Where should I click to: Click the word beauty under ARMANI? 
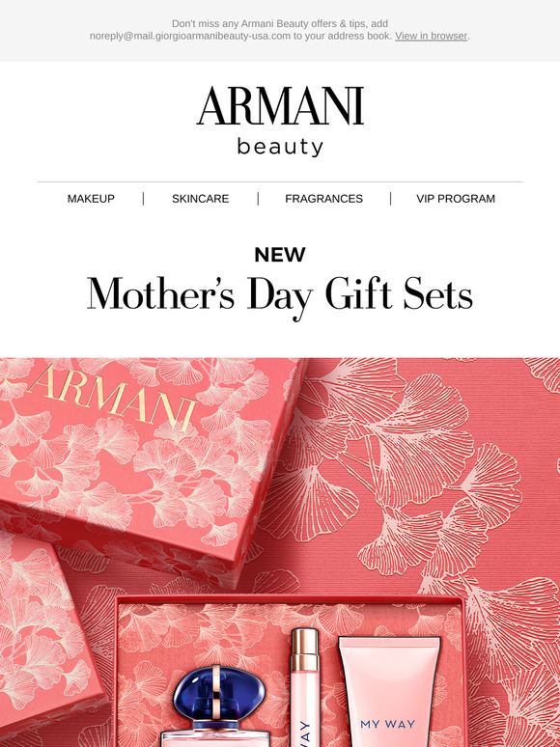tap(280, 147)
